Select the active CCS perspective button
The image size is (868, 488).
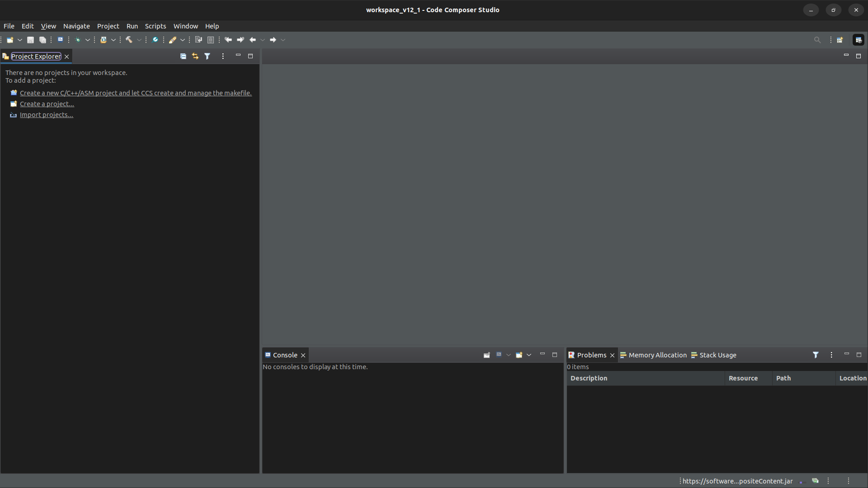[859, 40]
